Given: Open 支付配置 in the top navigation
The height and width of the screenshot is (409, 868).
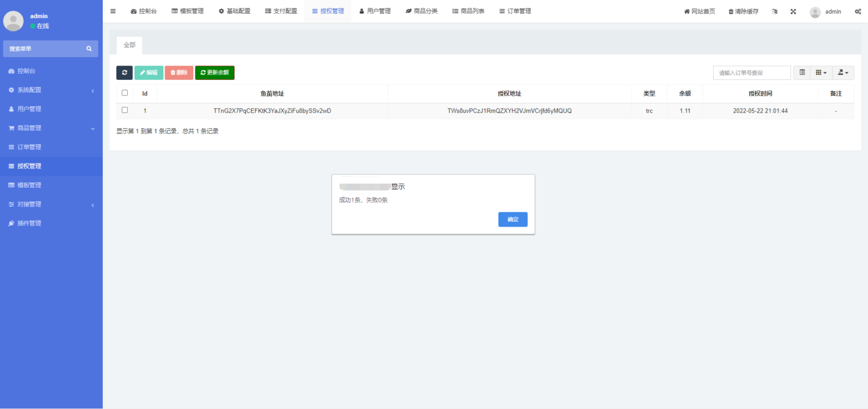Looking at the screenshot, I should [281, 11].
